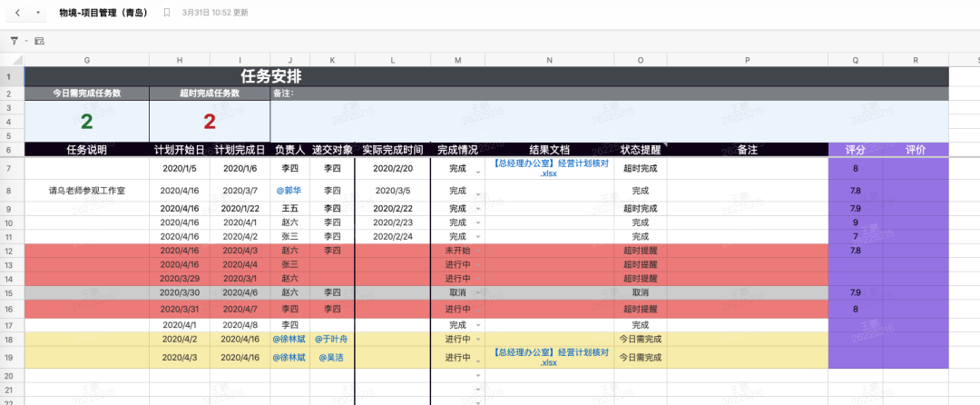Open the dropdown next to the back arrow
The image size is (980, 405).
click(x=37, y=13)
